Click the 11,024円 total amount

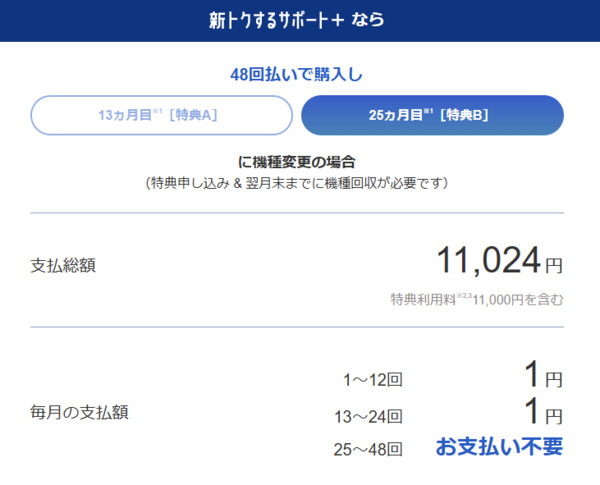tap(497, 262)
